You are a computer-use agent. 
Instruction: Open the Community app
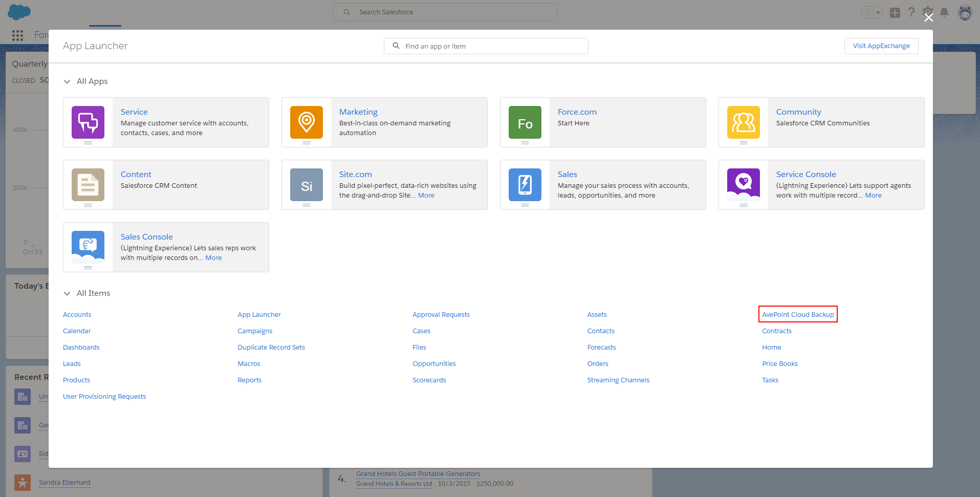798,112
